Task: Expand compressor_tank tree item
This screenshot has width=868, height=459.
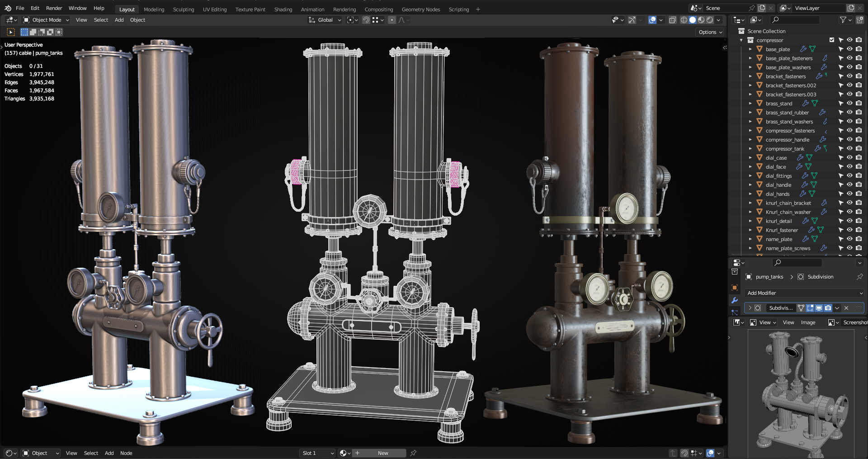Action: pos(750,149)
